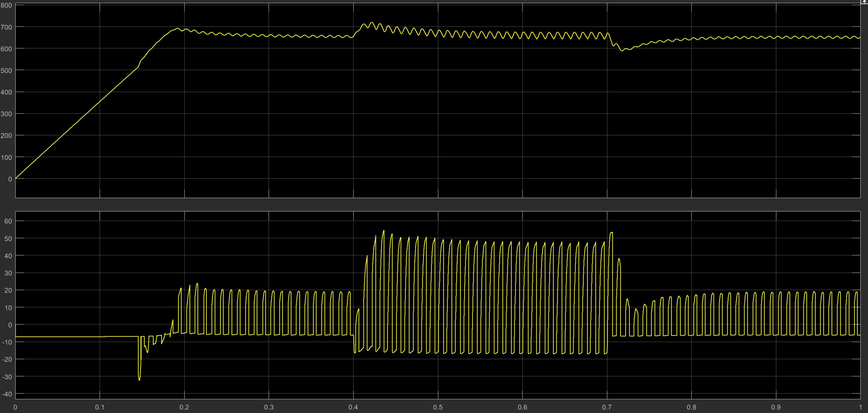This screenshot has width=868, height=413.
Task: Click the 40 y-axis label of lower plot
Action: tap(8, 256)
